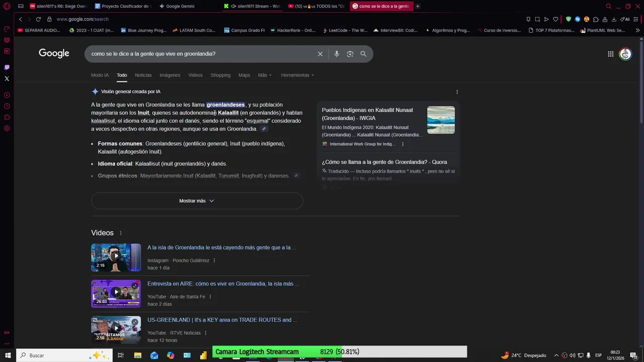Open X (Twitter) panel in sidebar
Screen dimensions: 644x362
click(7, 78)
